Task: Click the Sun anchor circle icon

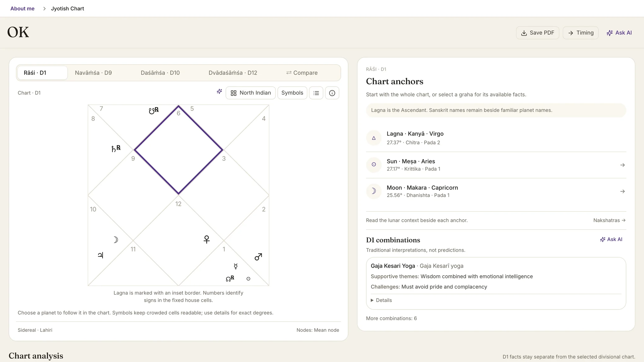Action: (x=374, y=164)
